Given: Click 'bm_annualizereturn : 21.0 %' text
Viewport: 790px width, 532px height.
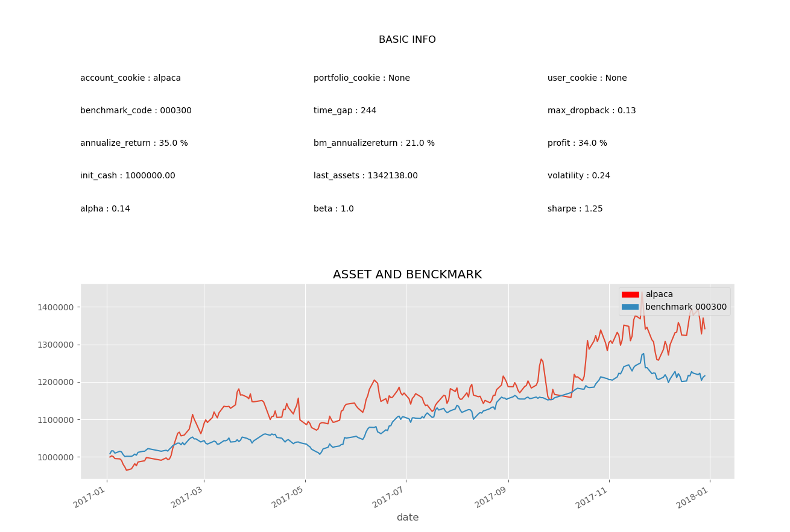Looking at the screenshot, I should click(x=374, y=143).
